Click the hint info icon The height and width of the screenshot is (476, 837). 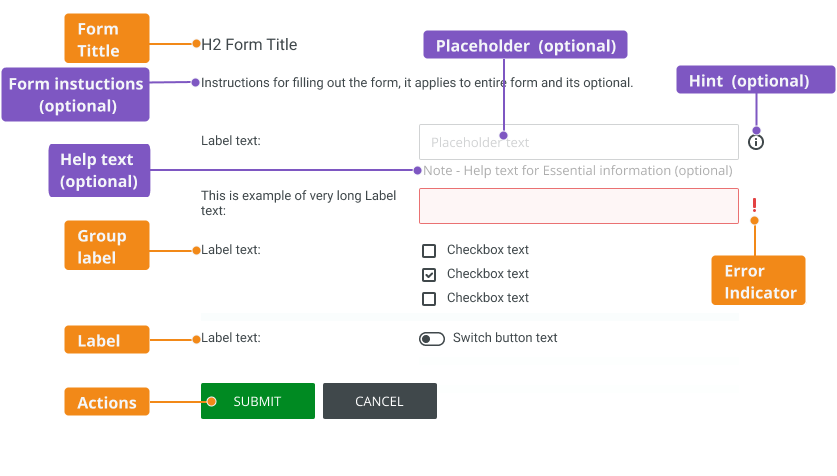click(x=755, y=142)
